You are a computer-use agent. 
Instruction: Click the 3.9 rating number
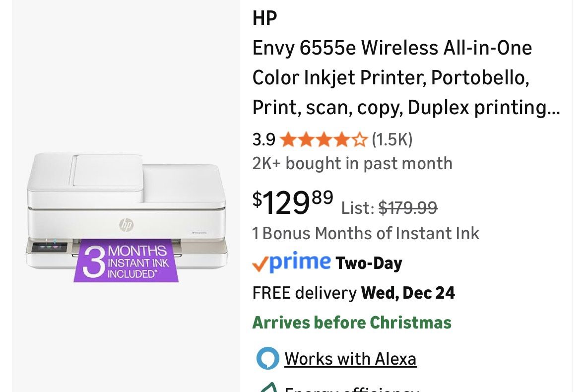pyautogui.click(x=263, y=140)
